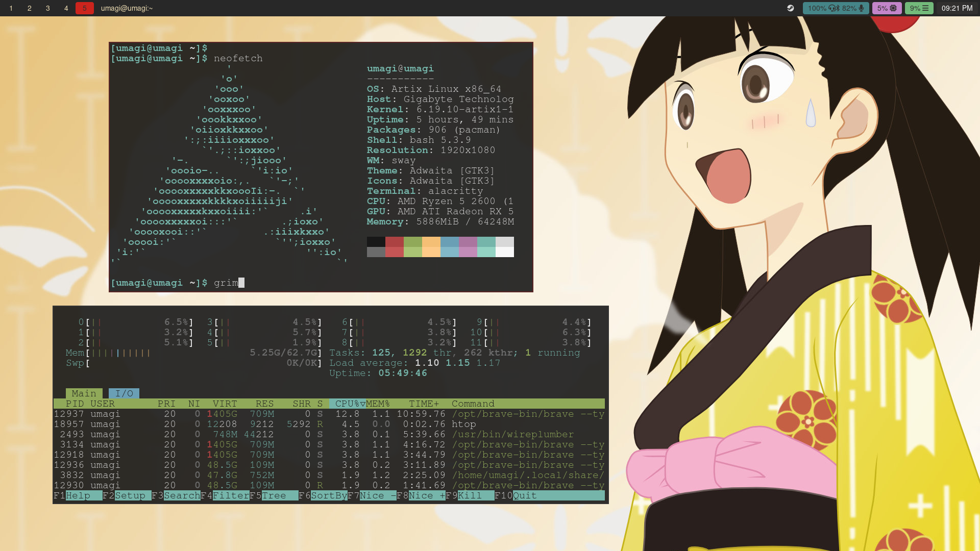Sort by CPU% column header

[x=347, y=404]
